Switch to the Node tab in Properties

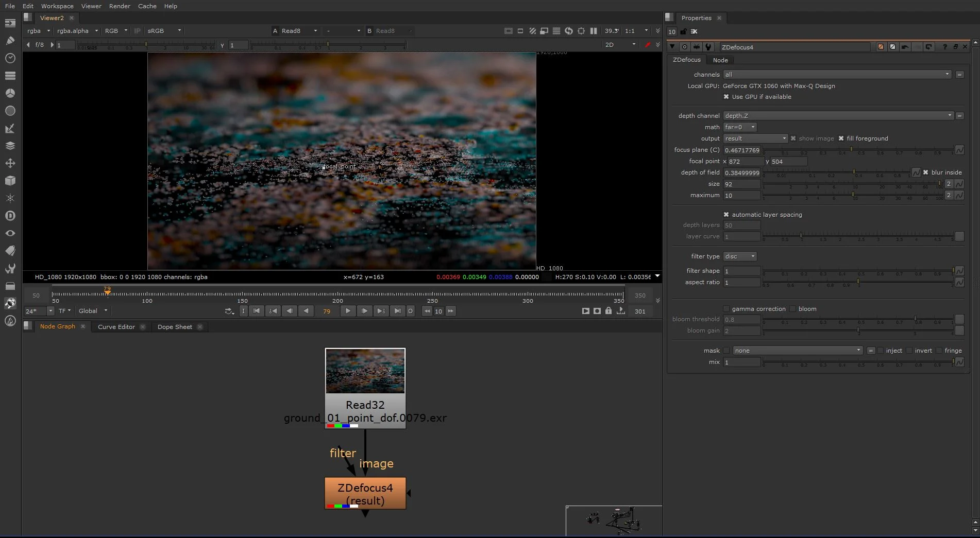(720, 60)
